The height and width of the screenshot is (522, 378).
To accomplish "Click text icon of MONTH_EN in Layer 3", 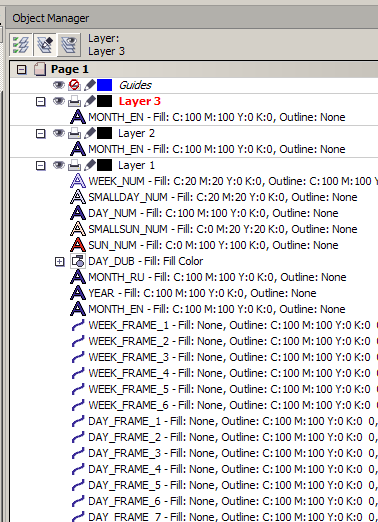I will (x=78, y=117).
